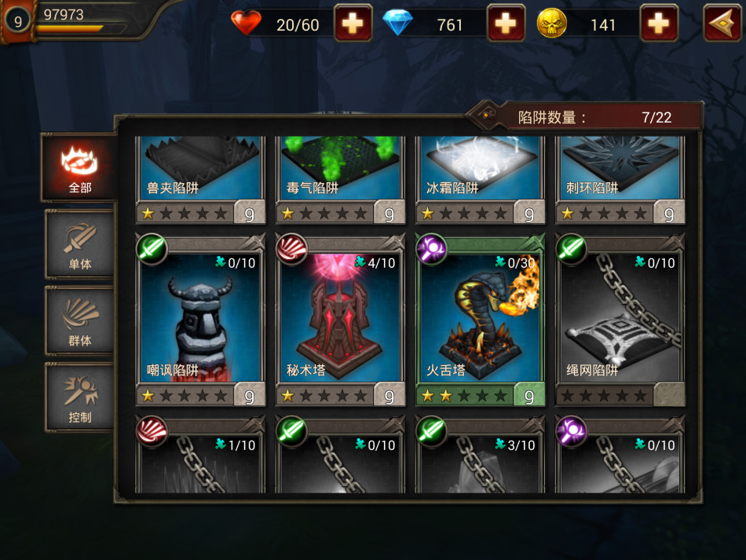
Task: Open the 毒气陷阱 trap card
Action: 340,180
